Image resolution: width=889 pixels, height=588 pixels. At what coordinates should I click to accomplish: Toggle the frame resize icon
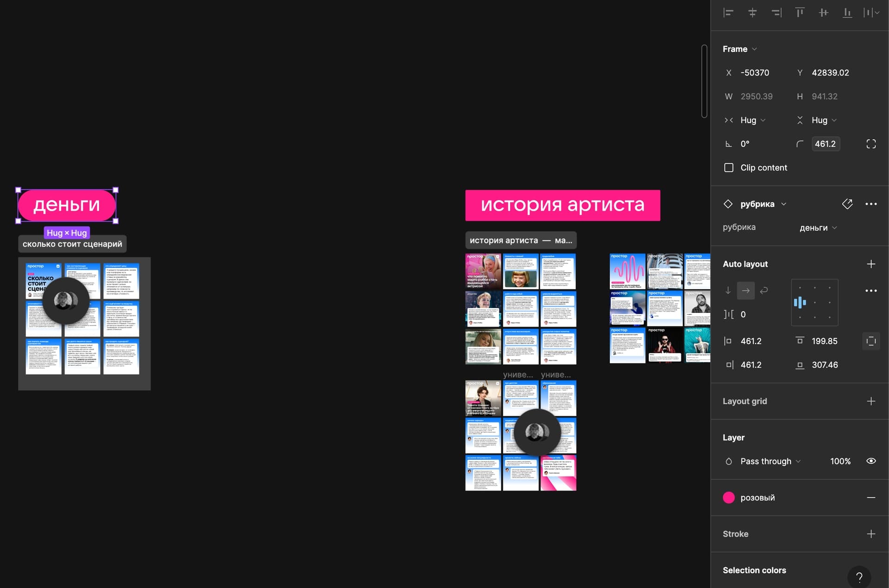tap(871, 144)
